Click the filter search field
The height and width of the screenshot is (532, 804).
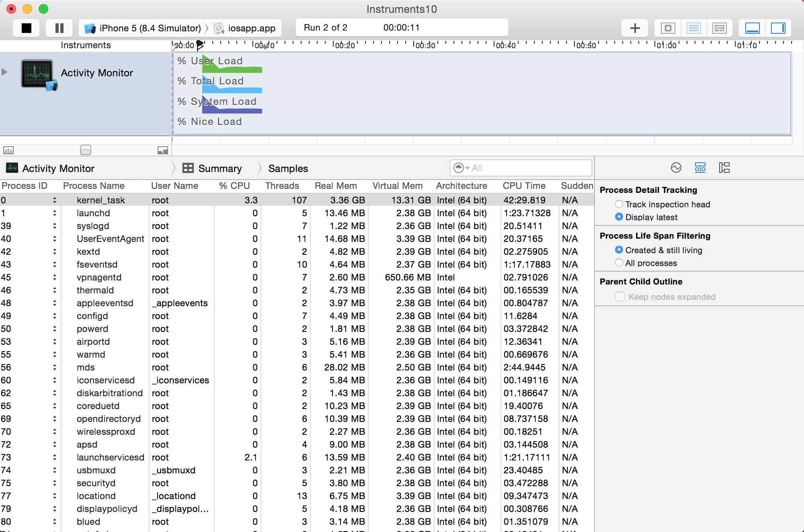click(x=521, y=168)
